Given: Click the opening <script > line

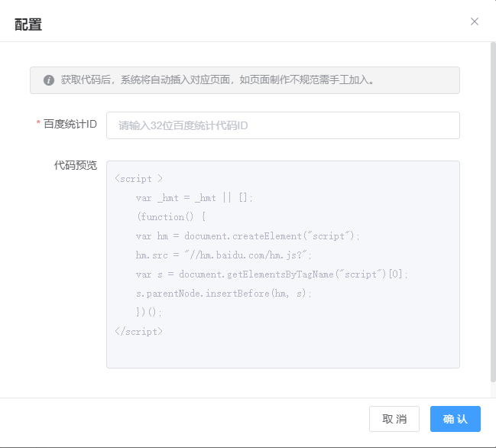Looking at the screenshot, I should [138, 179].
